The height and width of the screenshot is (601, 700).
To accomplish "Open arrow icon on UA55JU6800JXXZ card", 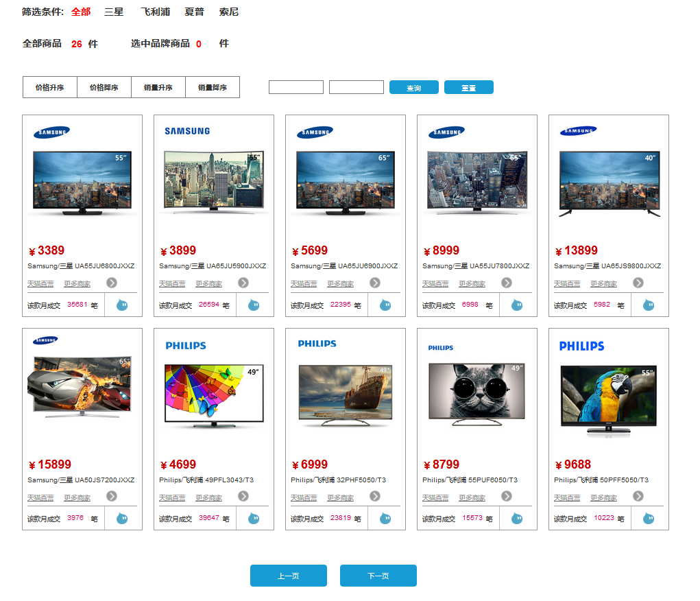I will [112, 283].
